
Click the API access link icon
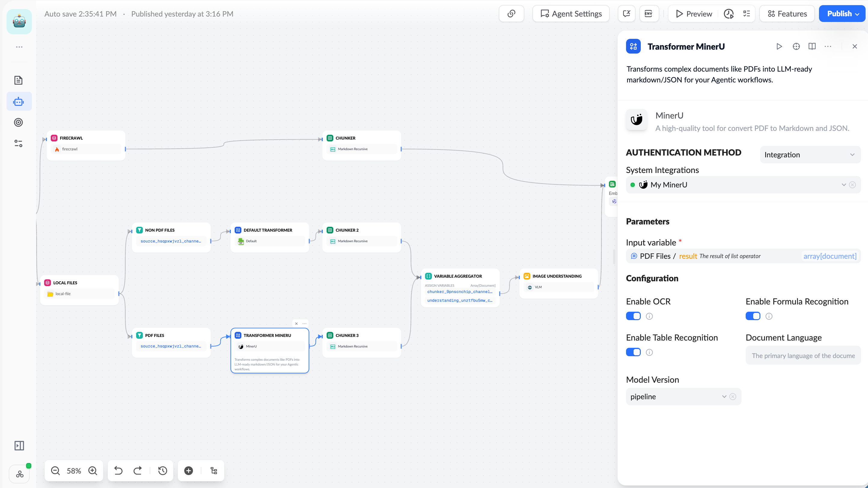(x=511, y=14)
